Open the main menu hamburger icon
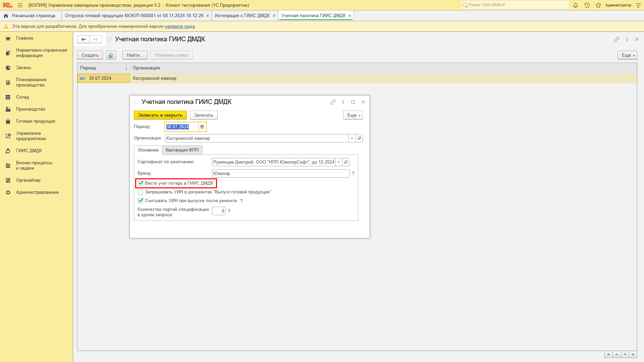 (x=20, y=5)
